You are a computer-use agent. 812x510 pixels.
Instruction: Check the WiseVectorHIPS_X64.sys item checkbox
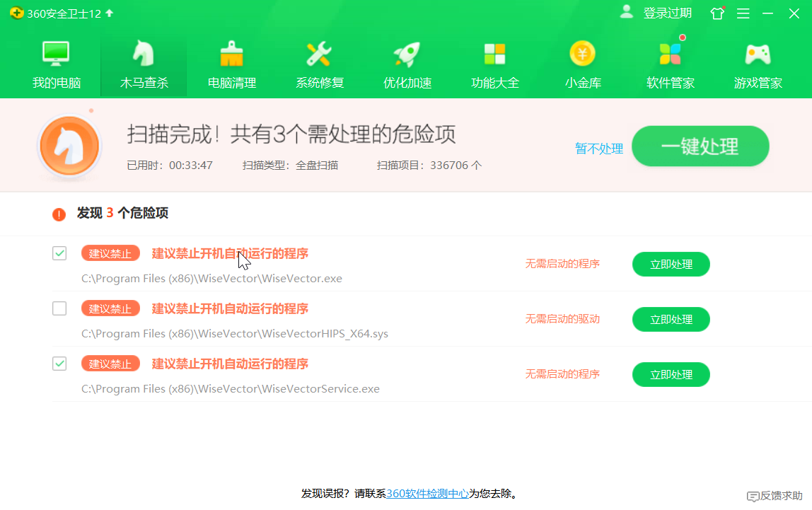pos(59,308)
